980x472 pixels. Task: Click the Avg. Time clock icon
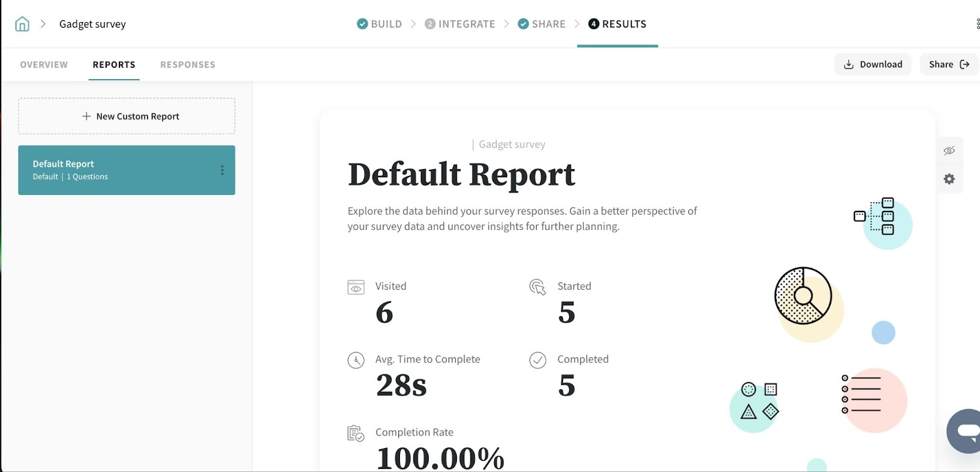[356, 360]
